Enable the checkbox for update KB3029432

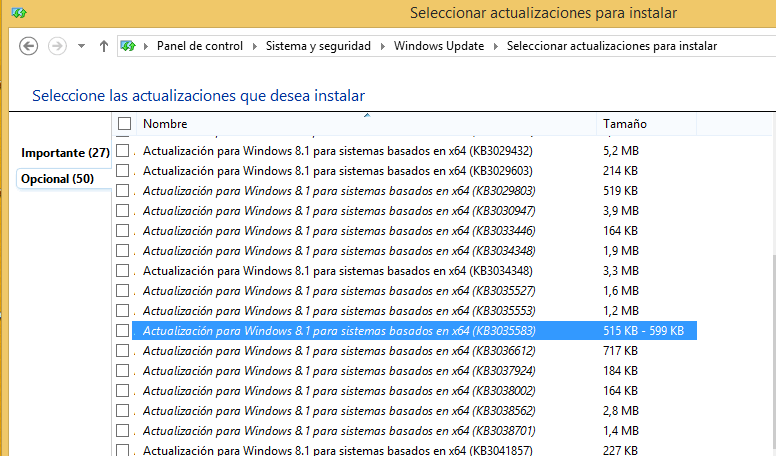pos(123,151)
